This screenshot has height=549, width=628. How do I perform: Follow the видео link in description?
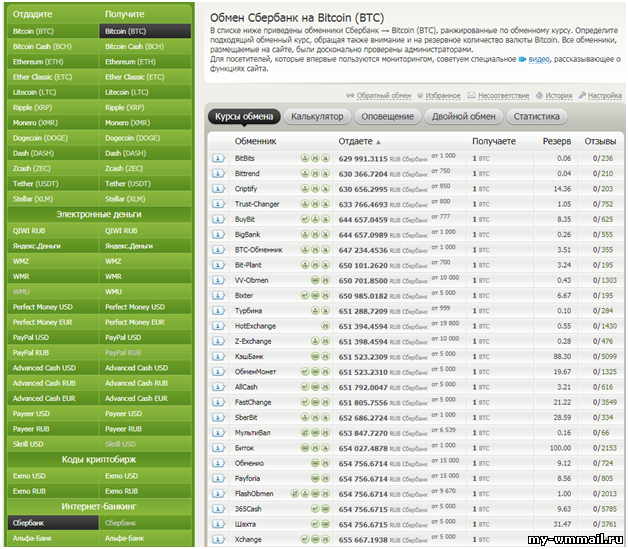(x=539, y=59)
